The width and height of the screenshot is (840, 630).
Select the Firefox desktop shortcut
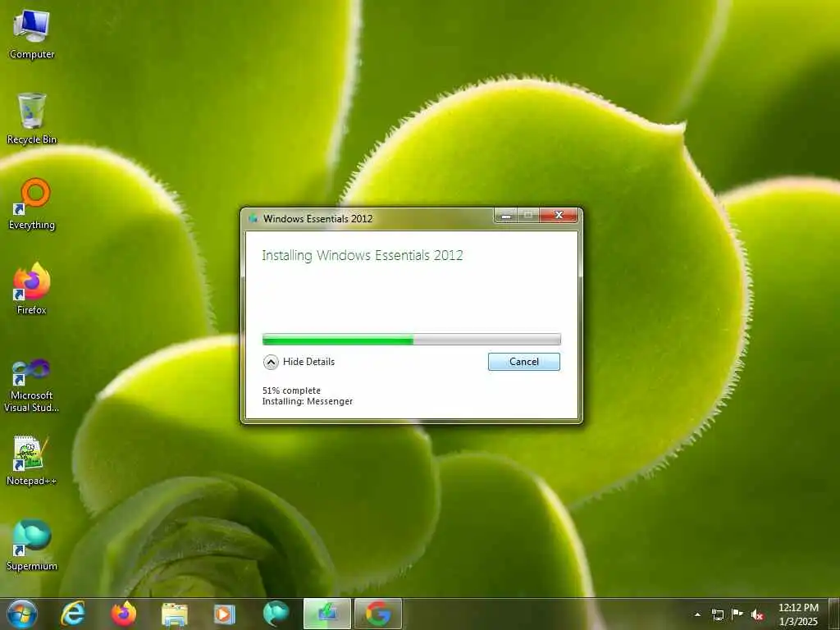[x=32, y=289]
